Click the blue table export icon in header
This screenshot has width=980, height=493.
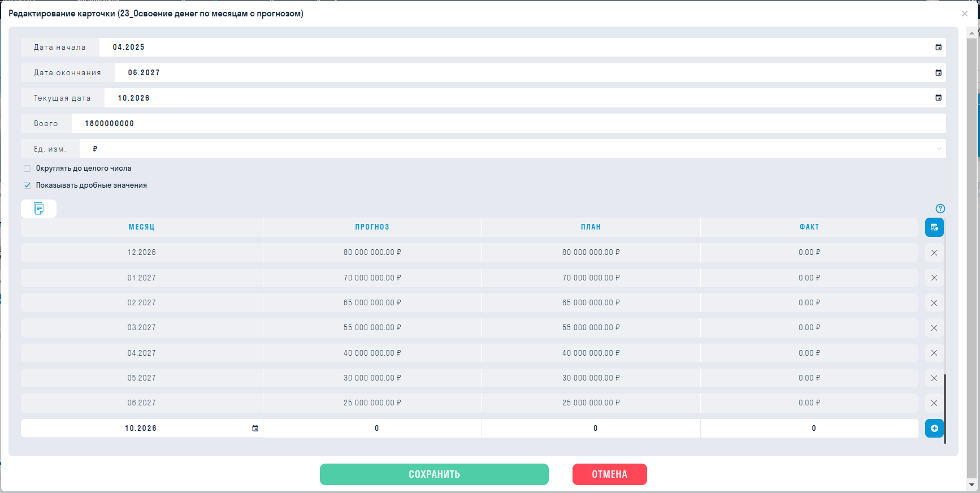pos(934,227)
